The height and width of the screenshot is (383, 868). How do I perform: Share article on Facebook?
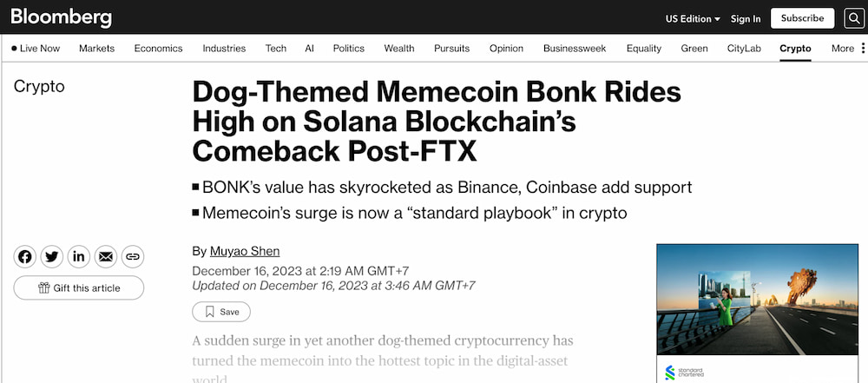25,257
